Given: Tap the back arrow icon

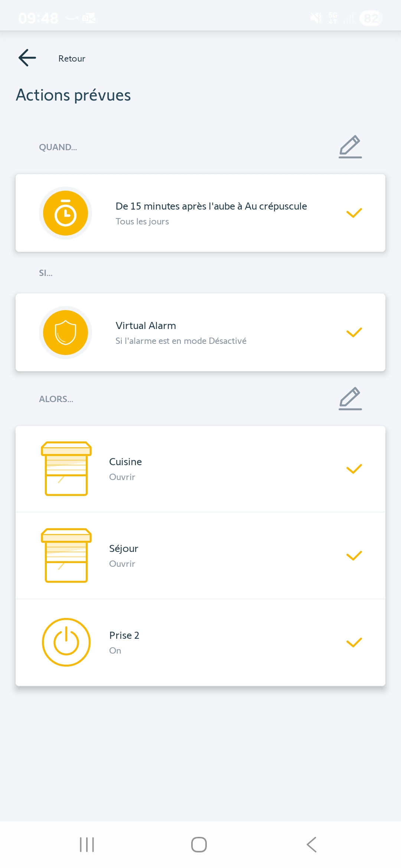Looking at the screenshot, I should point(27,58).
